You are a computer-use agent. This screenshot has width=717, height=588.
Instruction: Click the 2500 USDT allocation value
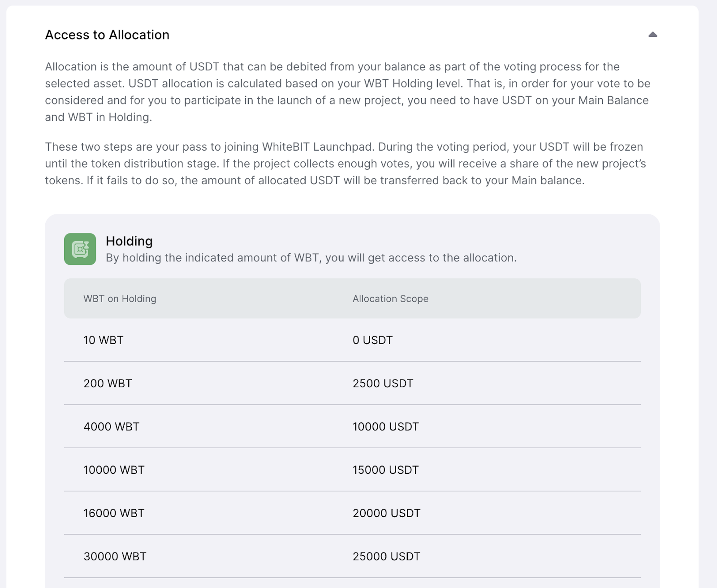coord(383,384)
